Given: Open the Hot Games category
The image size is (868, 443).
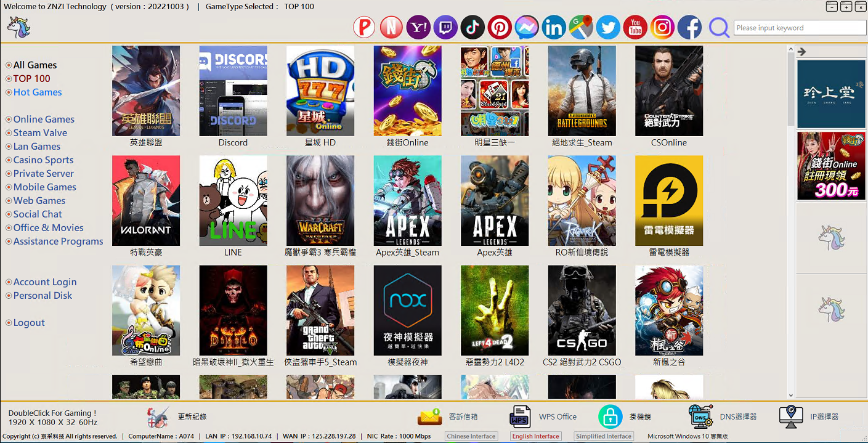Looking at the screenshot, I should pyautogui.click(x=38, y=92).
